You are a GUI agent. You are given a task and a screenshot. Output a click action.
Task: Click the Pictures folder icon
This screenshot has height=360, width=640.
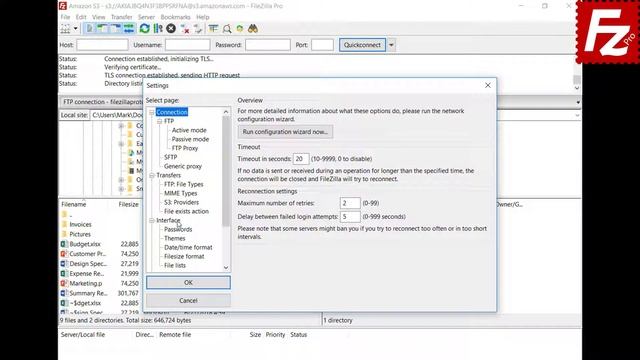[x=64, y=234]
